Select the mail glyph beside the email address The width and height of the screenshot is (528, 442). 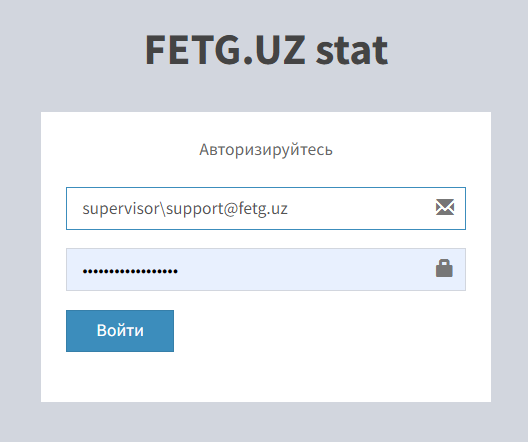click(445, 207)
